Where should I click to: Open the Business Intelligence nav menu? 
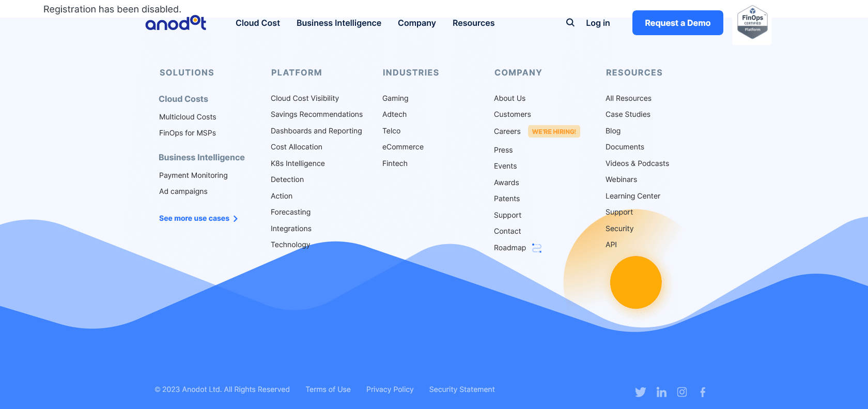(x=339, y=23)
